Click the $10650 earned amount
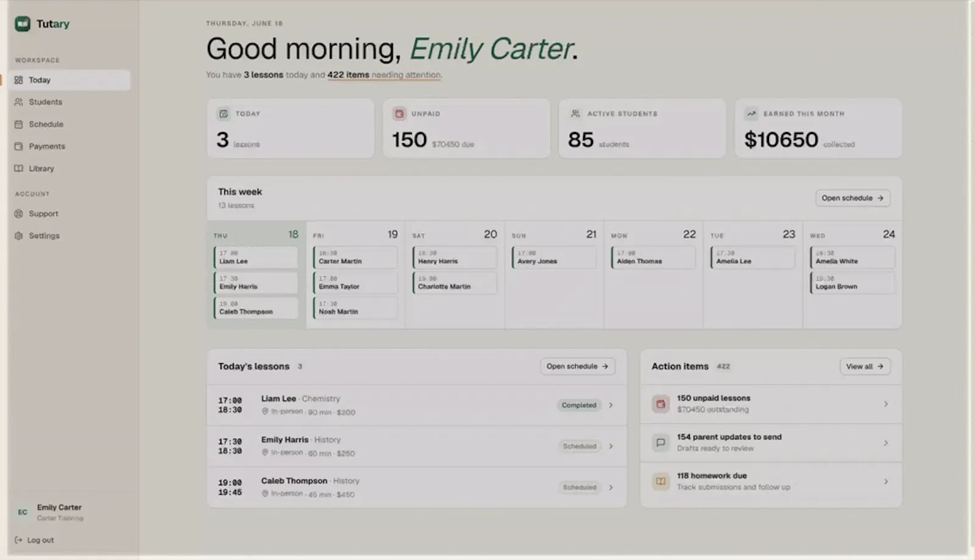 pos(781,140)
